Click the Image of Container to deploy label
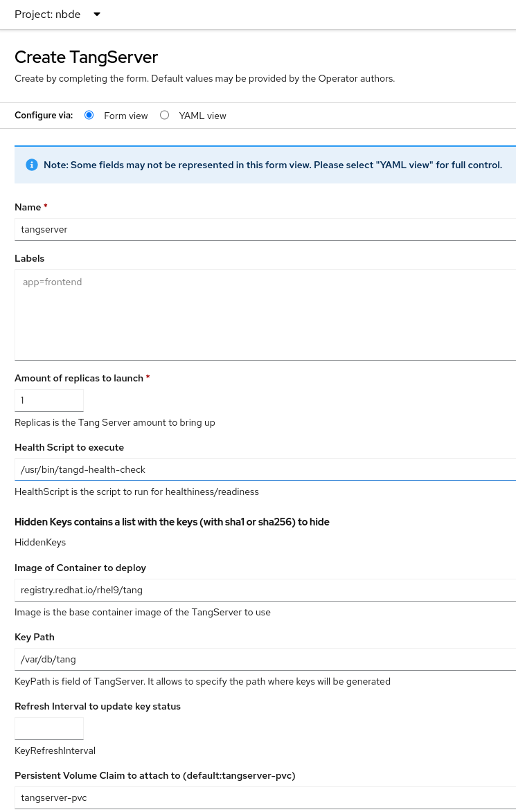Screen dimensions: 516x812 coord(80,568)
